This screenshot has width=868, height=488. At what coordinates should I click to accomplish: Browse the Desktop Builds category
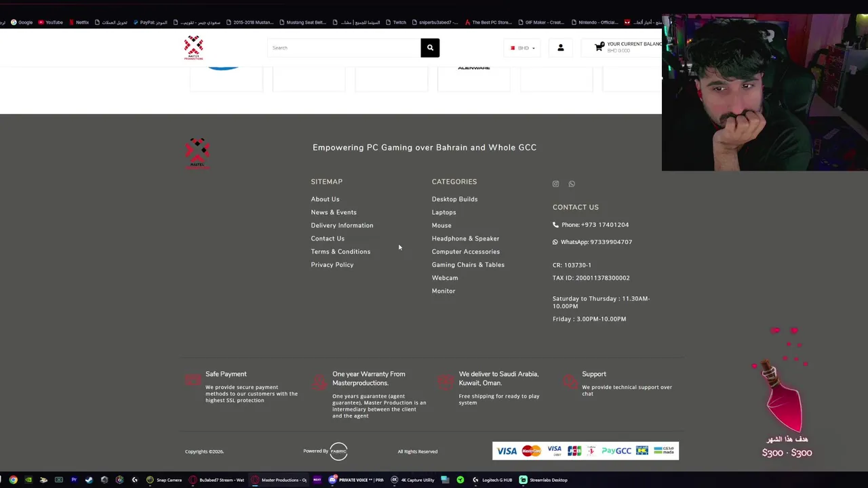pos(454,199)
